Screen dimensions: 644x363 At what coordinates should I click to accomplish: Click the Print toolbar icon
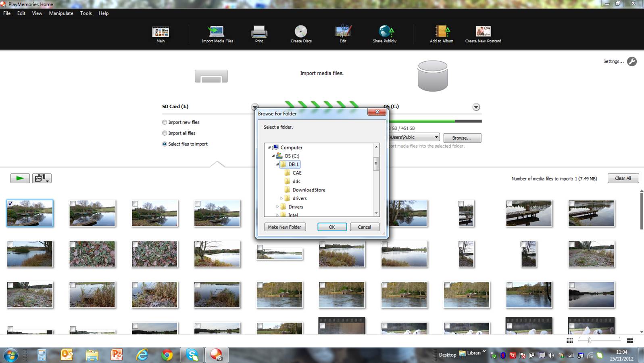click(259, 34)
